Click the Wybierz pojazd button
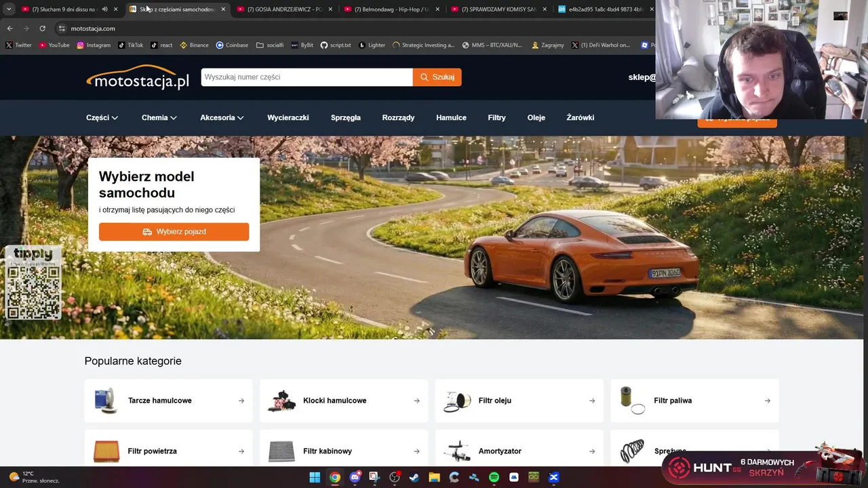Screen dimensions: 868x488 tap(174, 232)
